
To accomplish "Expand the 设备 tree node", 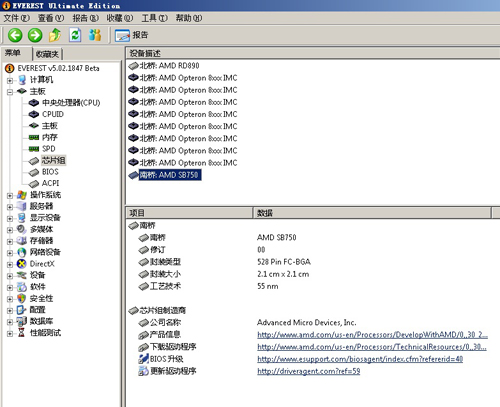I will pyautogui.click(x=10, y=276).
